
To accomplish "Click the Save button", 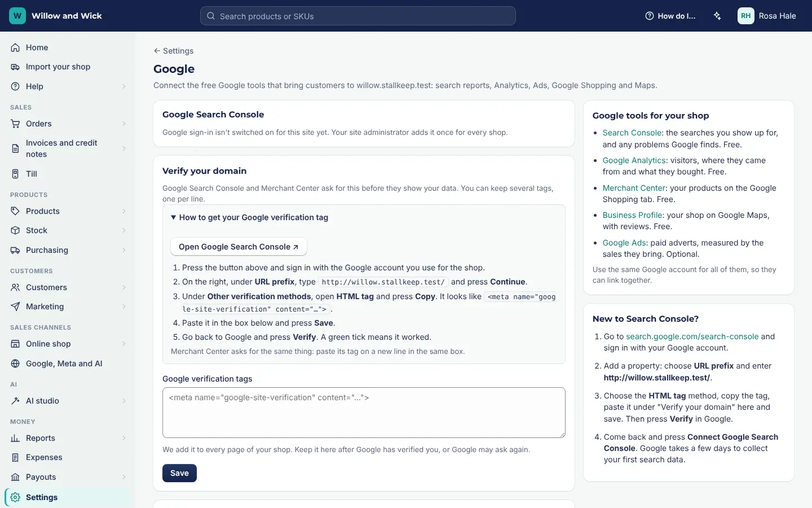I will 179,473.
